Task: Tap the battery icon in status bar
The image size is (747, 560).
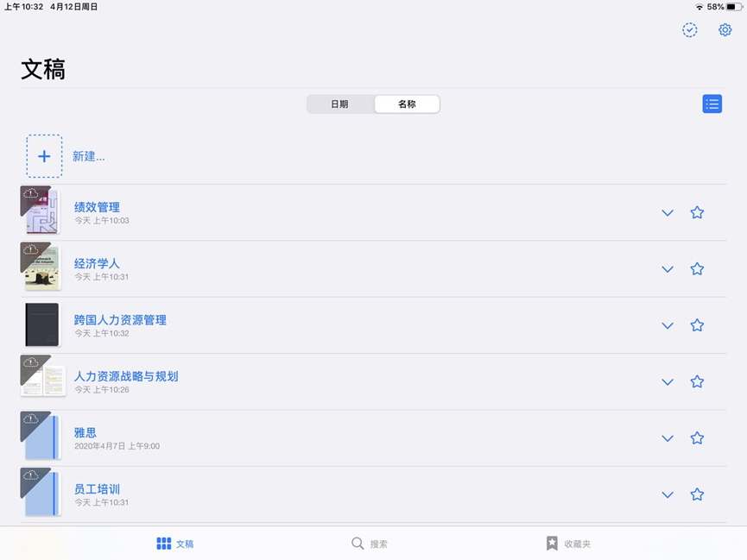Action: [x=734, y=7]
